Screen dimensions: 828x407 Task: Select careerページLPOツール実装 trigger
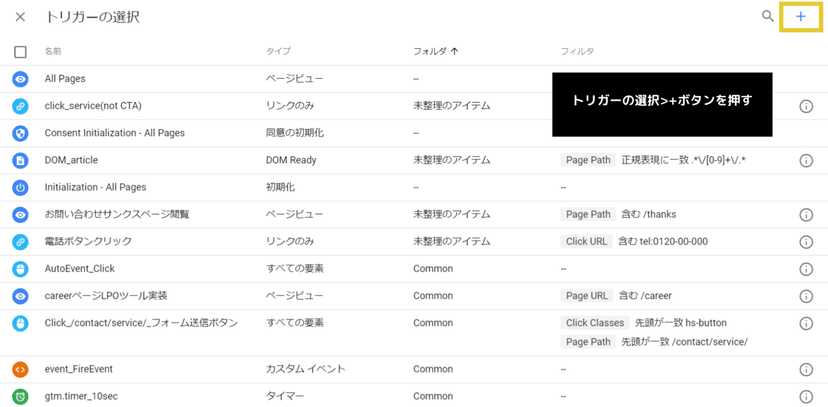point(106,296)
